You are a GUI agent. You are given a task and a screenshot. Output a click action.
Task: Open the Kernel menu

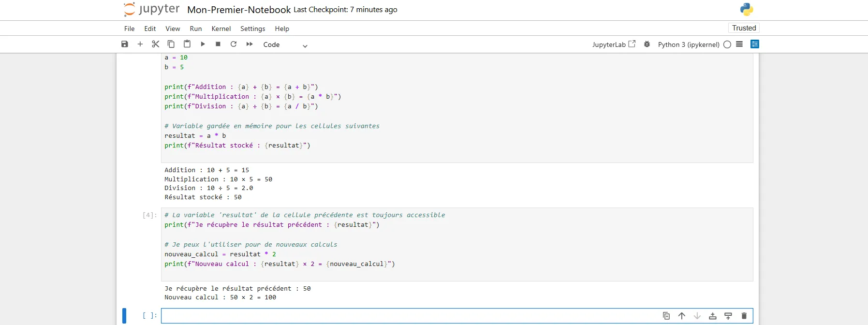pyautogui.click(x=221, y=29)
